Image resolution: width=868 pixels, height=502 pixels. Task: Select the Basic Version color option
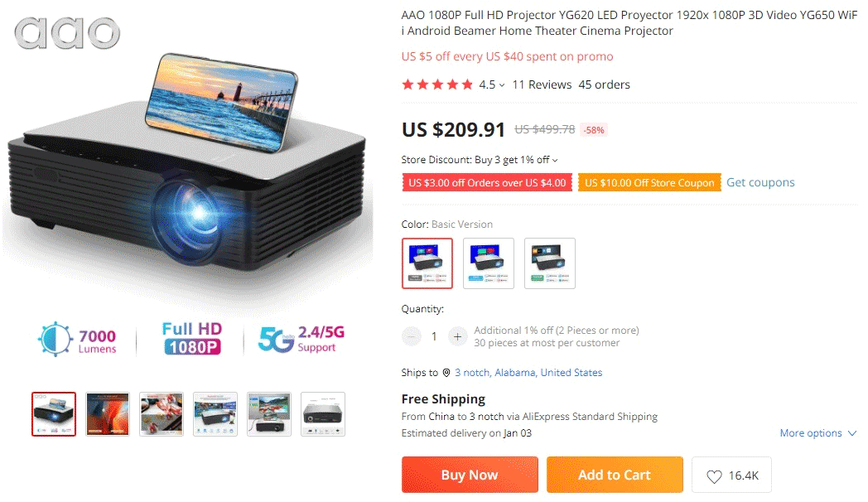427,263
